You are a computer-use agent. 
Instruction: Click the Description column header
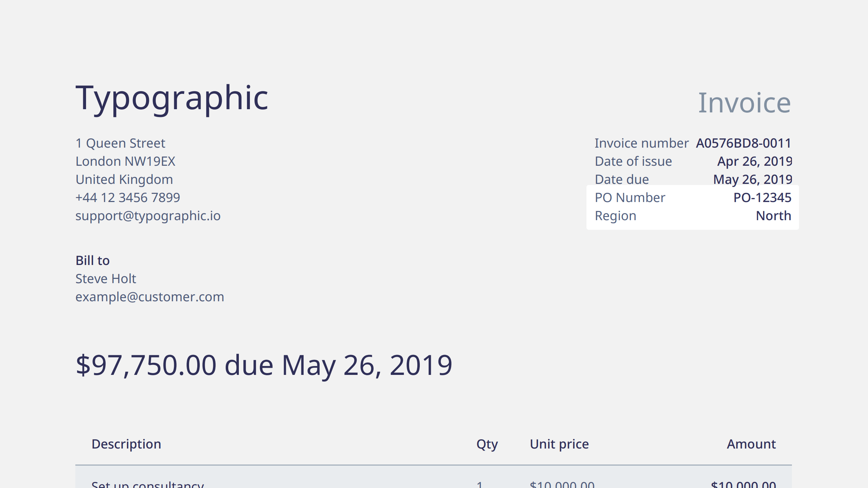126,445
